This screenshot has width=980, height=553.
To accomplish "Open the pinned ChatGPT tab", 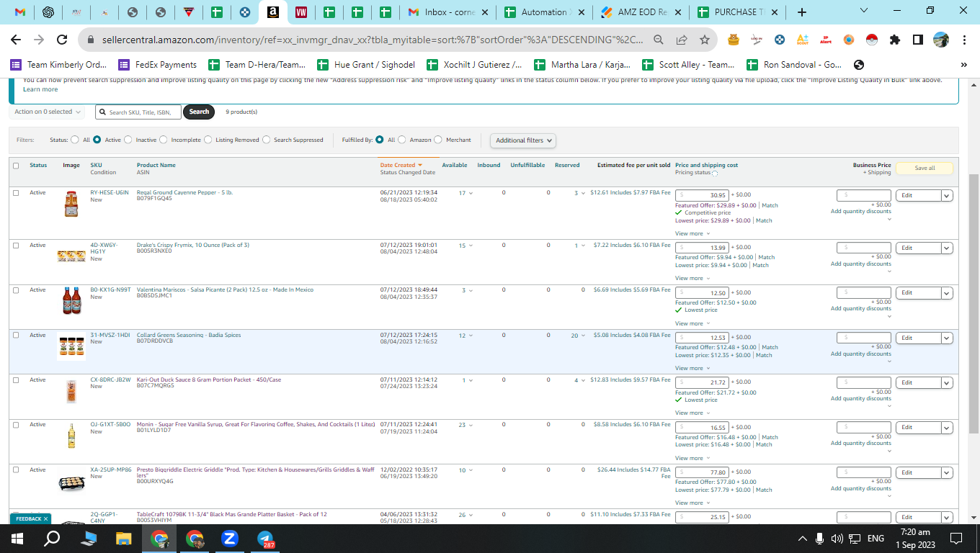I will click(x=48, y=12).
